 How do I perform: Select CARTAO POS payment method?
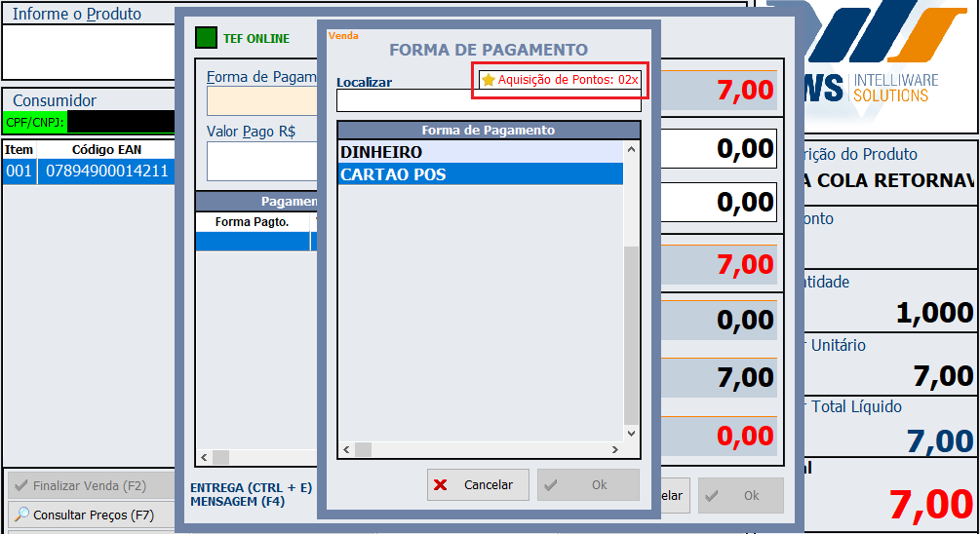pos(480,174)
